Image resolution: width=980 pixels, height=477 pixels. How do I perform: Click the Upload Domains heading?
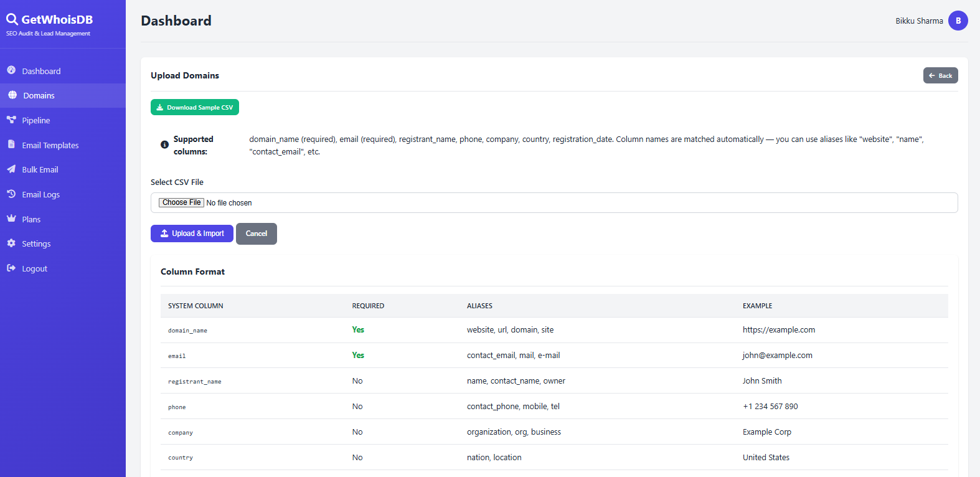pyautogui.click(x=185, y=75)
